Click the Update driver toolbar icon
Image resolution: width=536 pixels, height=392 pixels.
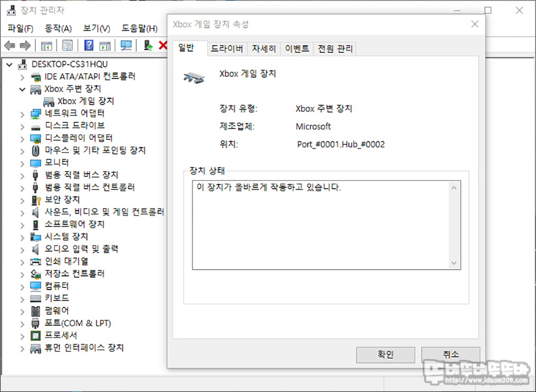[x=148, y=45]
